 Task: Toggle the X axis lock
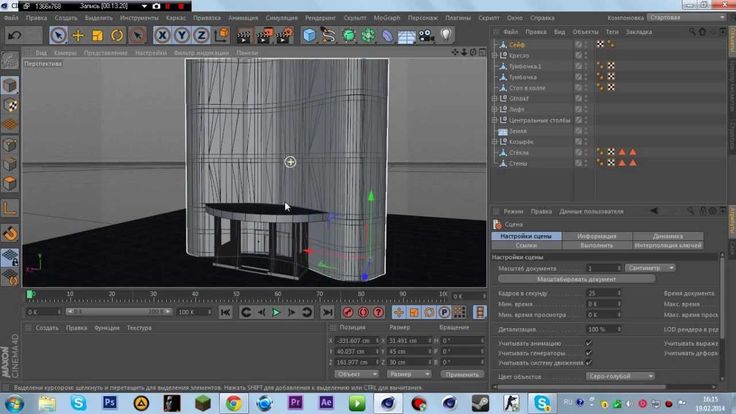pos(162,35)
